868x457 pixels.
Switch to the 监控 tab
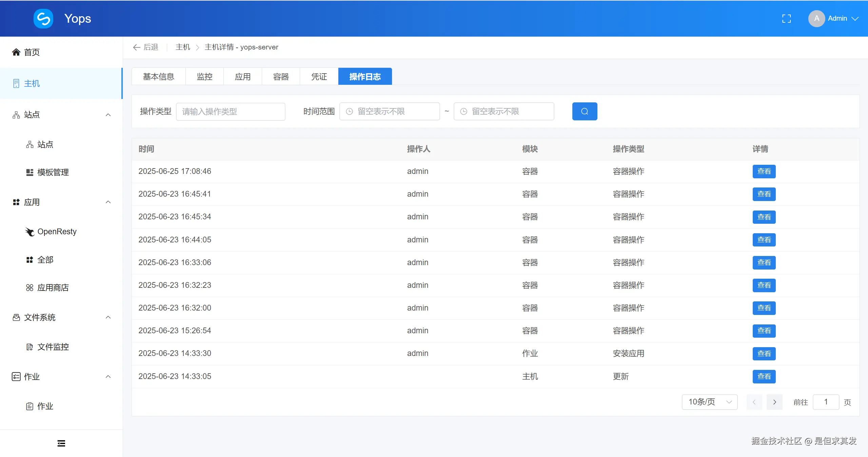[x=204, y=76]
